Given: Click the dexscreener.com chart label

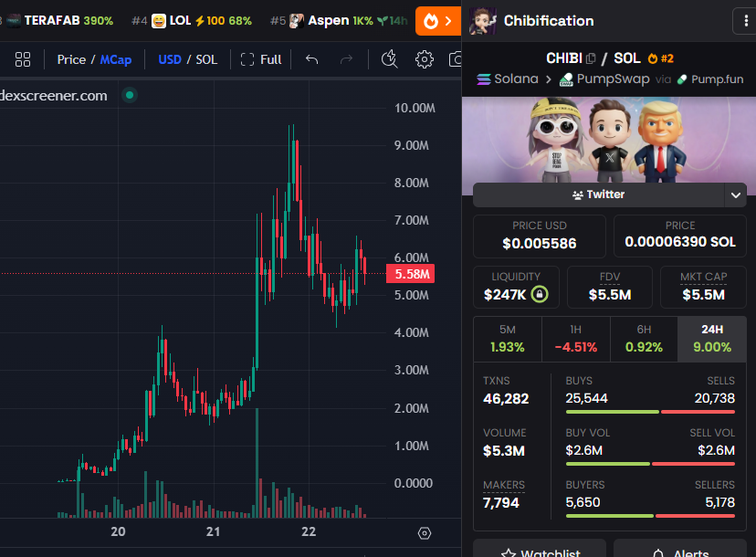Looking at the screenshot, I should coord(54,96).
